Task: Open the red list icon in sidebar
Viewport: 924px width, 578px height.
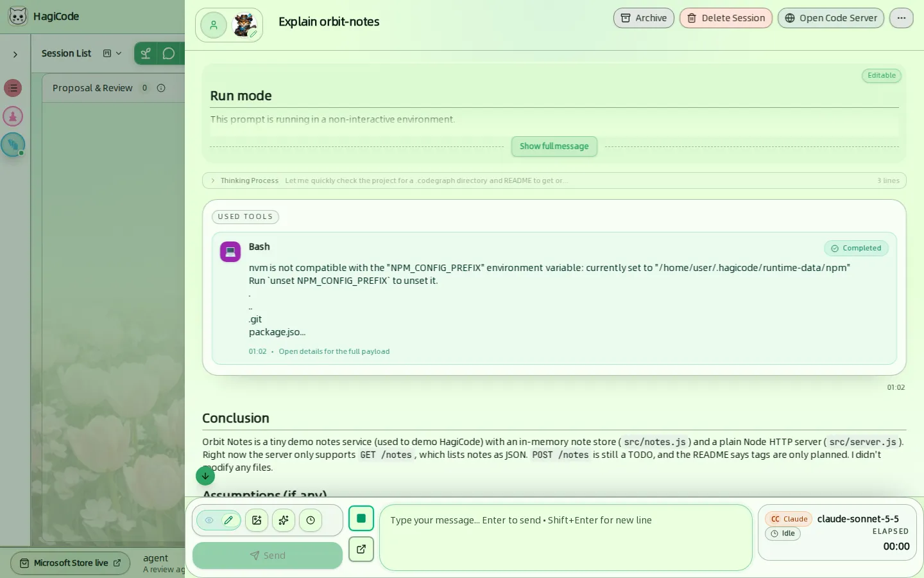Action: (13, 88)
